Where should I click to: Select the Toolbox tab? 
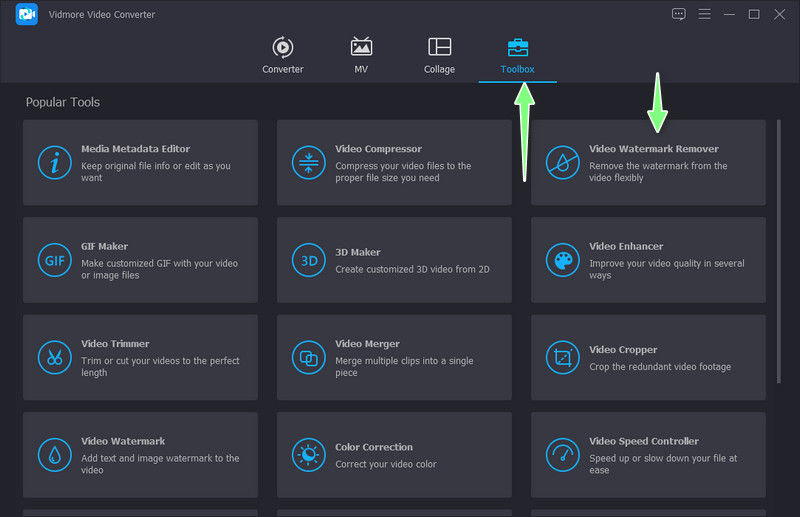518,55
